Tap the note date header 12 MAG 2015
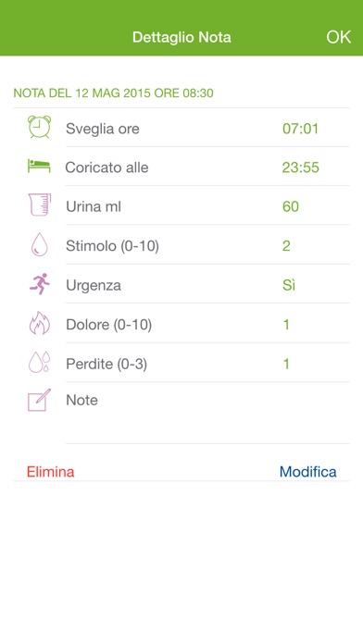This screenshot has height=644, width=363. point(114,93)
